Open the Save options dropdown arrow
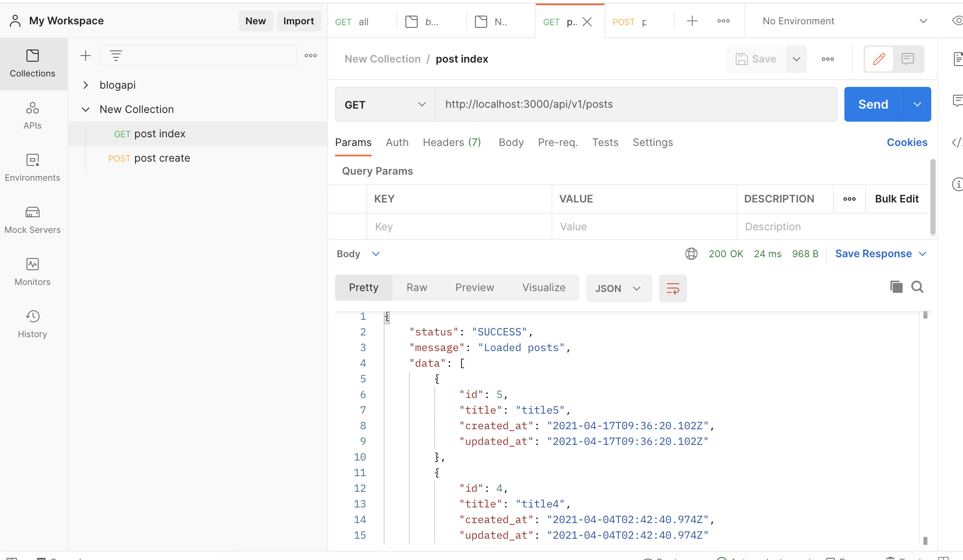Screen dimensions: 963x560 click(x=797, y=59)
